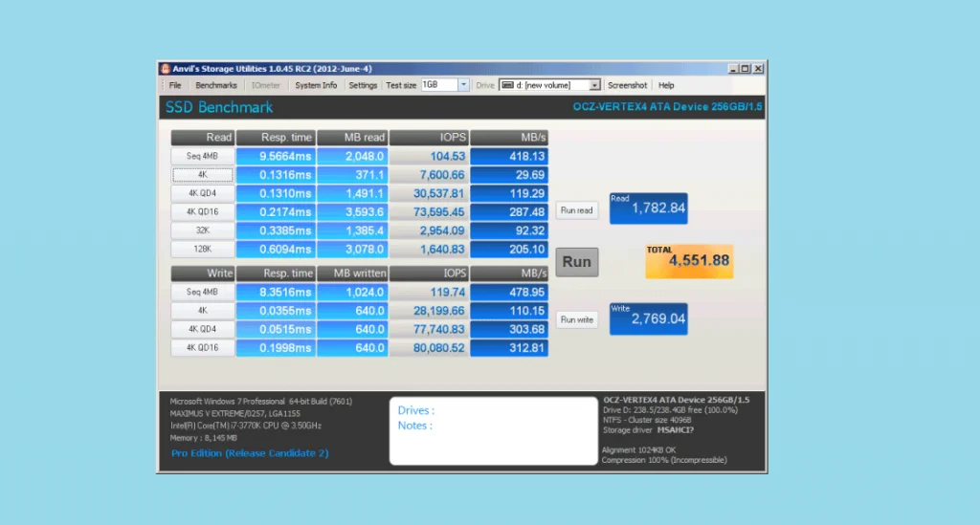
Task: Click the SSD Benchmark heading
Action: tap(219, 107)
